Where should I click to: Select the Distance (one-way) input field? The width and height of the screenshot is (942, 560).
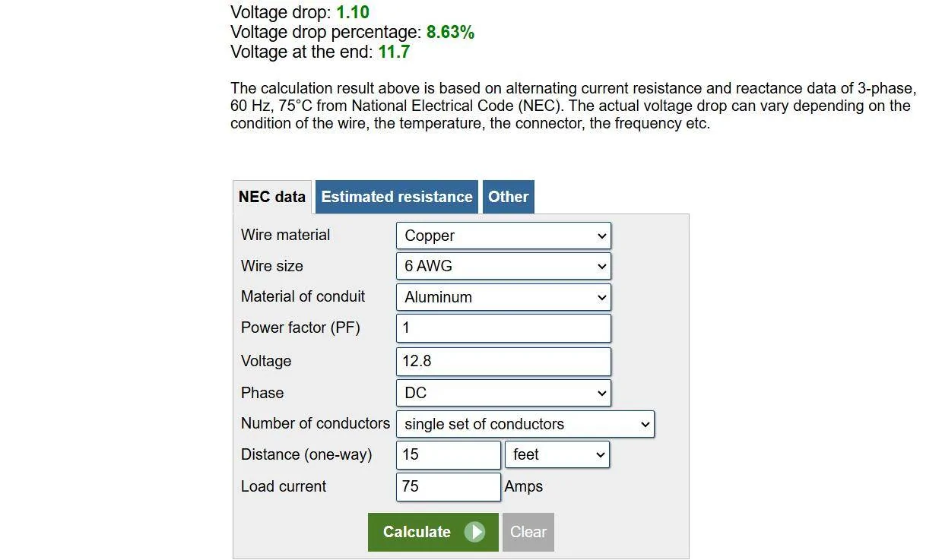coord(448,454)
